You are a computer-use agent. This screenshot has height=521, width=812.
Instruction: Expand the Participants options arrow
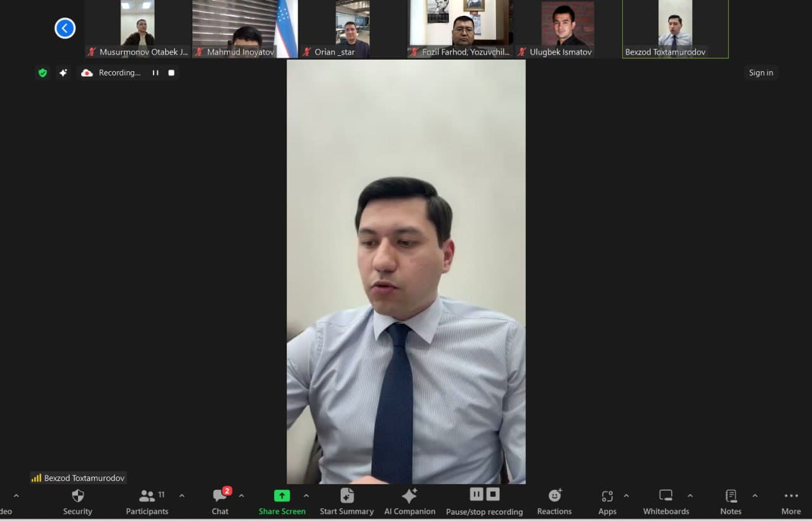pos(182,496)
